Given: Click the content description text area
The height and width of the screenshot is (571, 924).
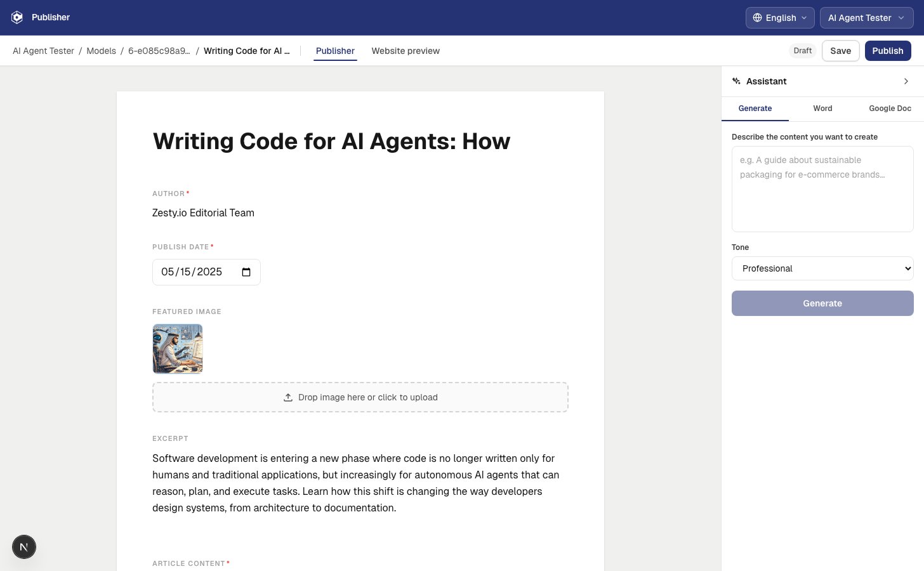Looking at the screenshot, I should (822, 188).
